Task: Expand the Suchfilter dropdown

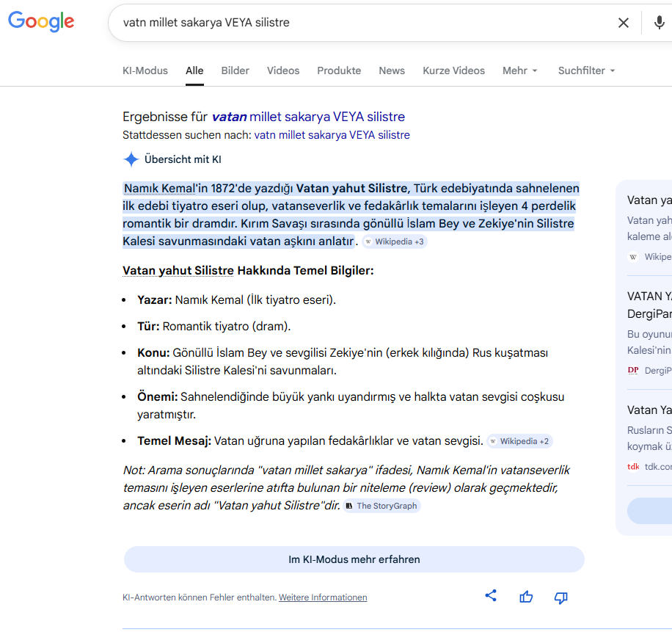Action: tap(586, 70)
